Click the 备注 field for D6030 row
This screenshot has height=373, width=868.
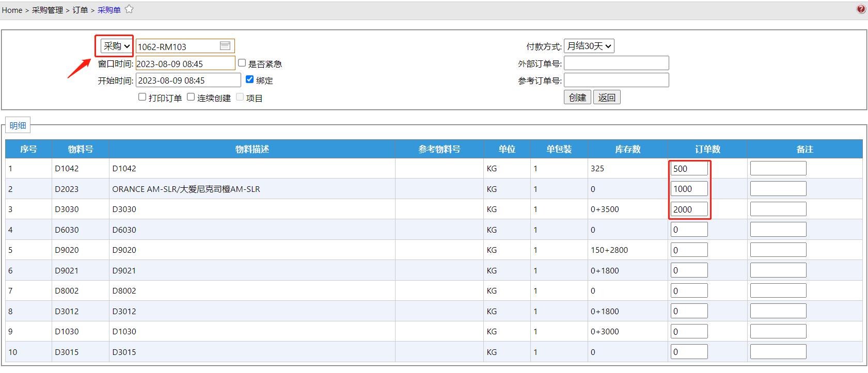(778, 230)
